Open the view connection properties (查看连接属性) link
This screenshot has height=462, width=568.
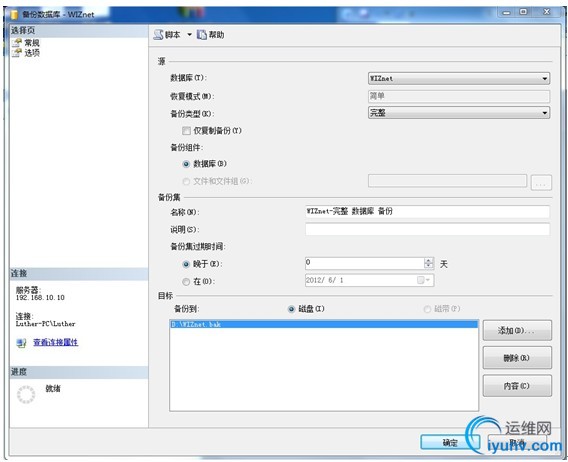[56, 342]
